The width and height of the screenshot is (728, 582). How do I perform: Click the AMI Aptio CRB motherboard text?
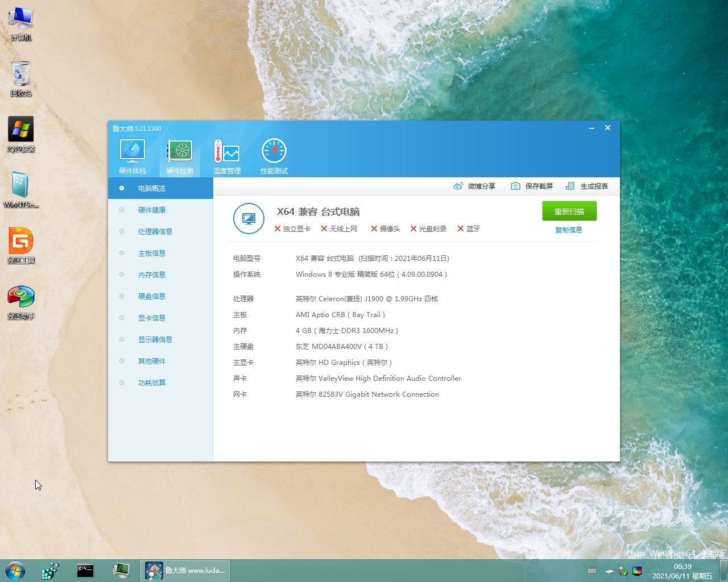pos(340,314)
